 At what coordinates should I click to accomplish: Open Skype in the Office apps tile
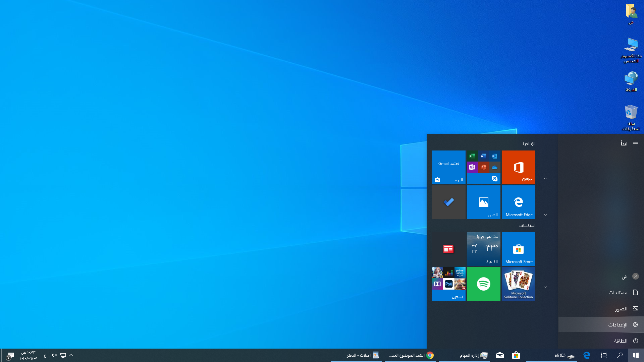click(x=494, y=178)
